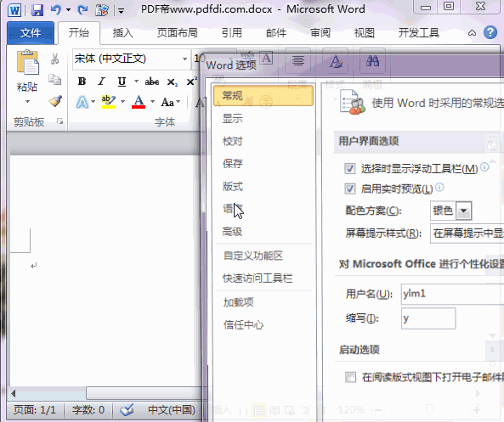Open the Underline style dropdown arrow
This screenshot has width=504, height=422.
pos(136,82)
